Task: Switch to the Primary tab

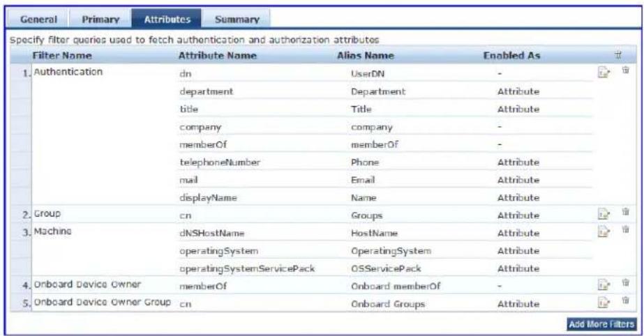Action: (x=100, y=20)
